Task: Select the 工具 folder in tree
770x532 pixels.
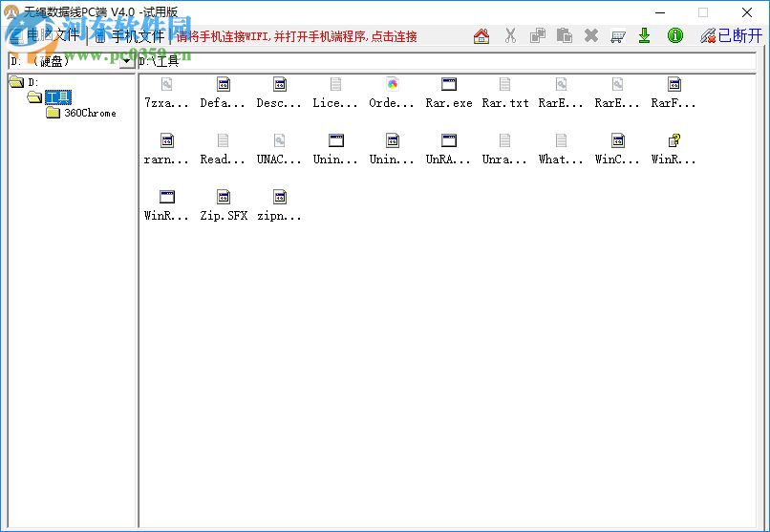Action: tap(58, 97)
